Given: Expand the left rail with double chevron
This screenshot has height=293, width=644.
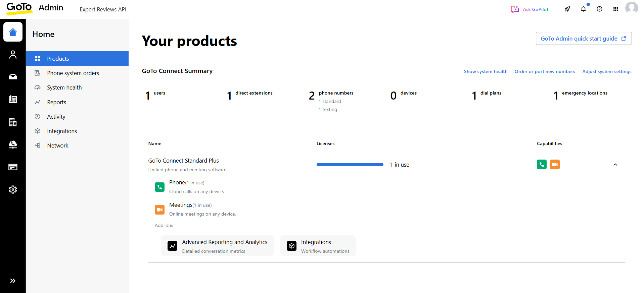Looking at the screenshot, I should point(13,281).
